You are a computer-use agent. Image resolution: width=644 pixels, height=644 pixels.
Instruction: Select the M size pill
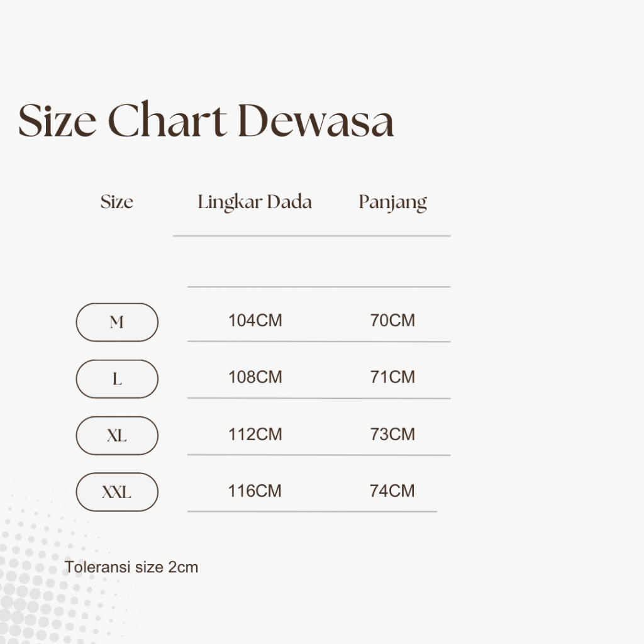click(117, 323)
